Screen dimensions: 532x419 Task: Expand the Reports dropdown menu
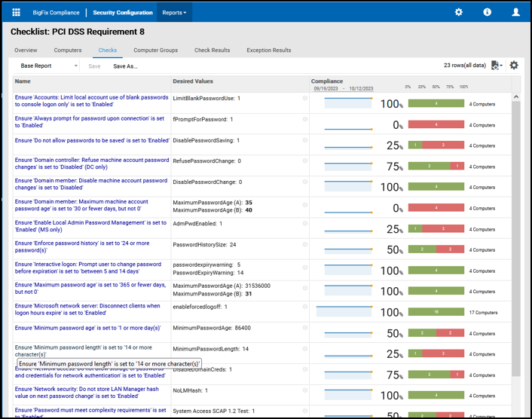174,13
